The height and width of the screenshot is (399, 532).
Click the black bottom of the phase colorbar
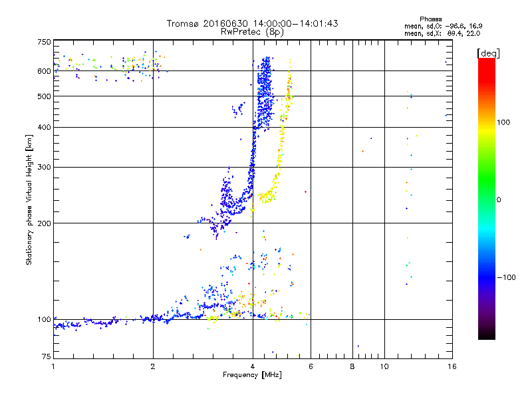point(487,334)
